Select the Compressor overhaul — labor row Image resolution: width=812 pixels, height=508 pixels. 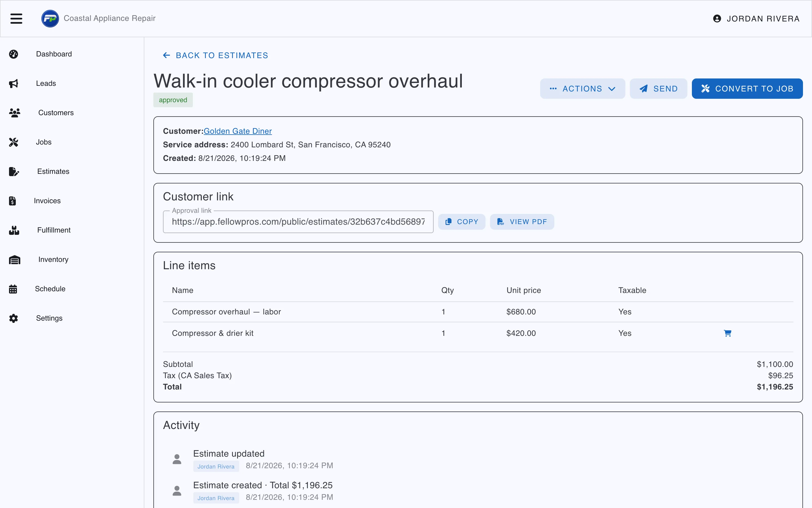pyautogui.click(x=478, y=312)
